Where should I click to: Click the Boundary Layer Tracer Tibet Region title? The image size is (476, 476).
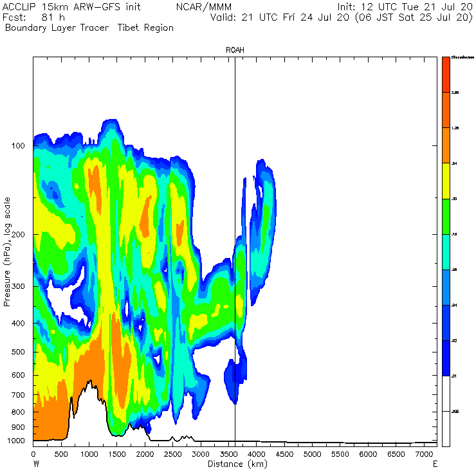(x=89, y=28)
